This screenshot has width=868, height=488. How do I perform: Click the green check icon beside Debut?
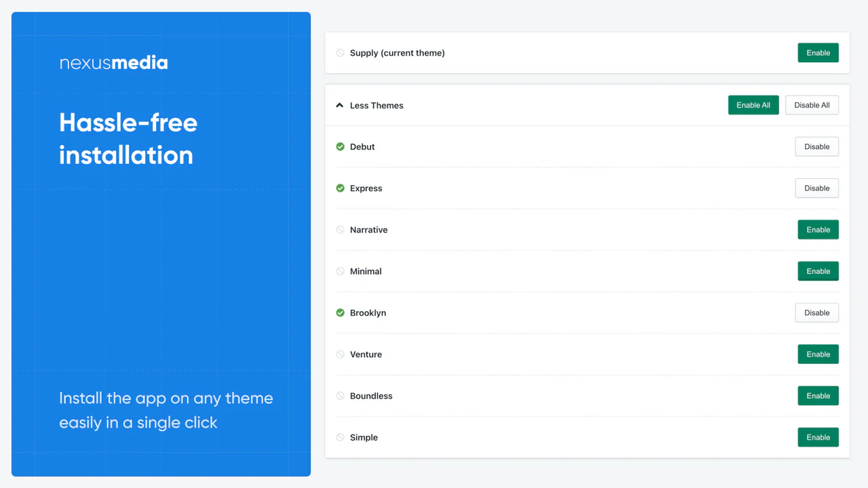[340, 146]
